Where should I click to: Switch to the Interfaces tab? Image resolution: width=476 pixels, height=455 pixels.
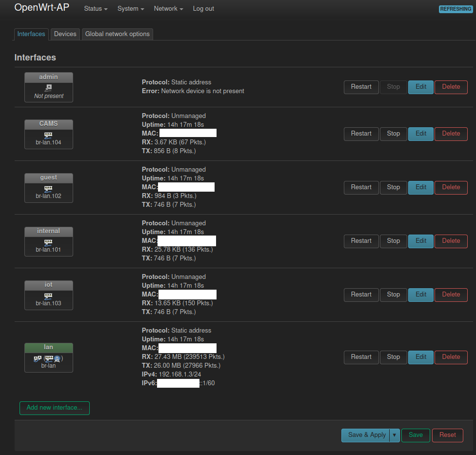[x=31, y=34]
